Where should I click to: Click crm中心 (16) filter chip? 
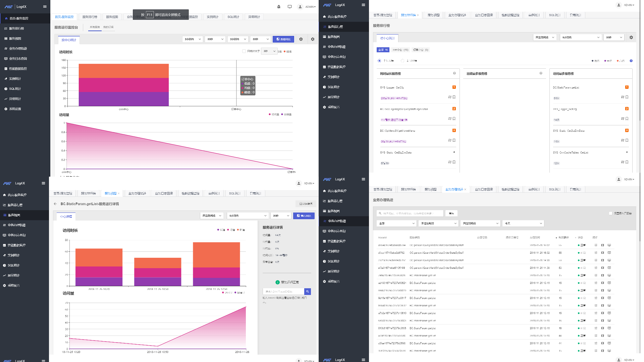400,50
